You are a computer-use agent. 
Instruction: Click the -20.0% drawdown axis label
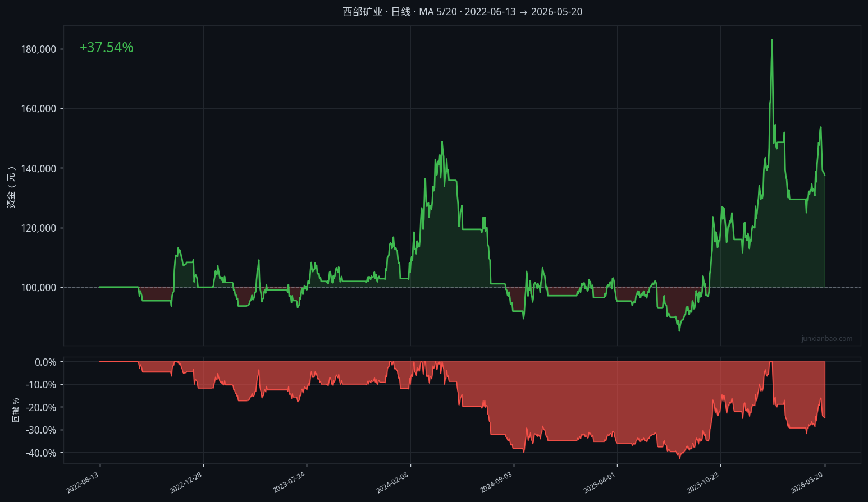[41, 408]
